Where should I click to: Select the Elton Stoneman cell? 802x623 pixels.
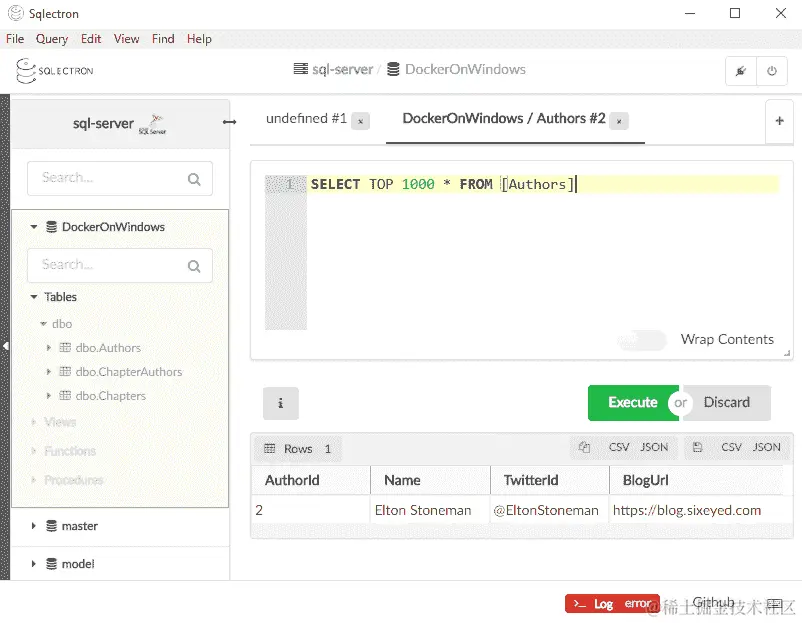coord(430,510)
